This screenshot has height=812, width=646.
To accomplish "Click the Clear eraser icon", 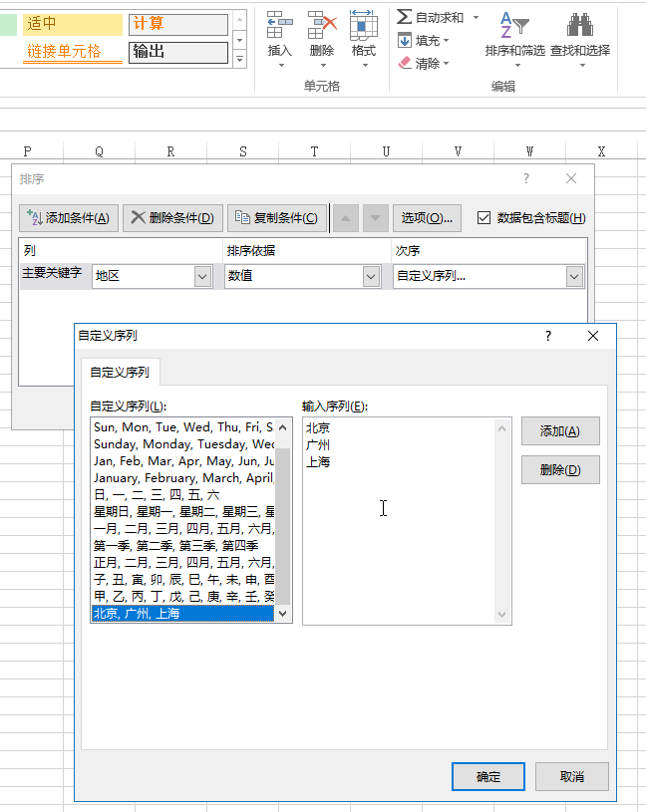I will pos(405,63).
